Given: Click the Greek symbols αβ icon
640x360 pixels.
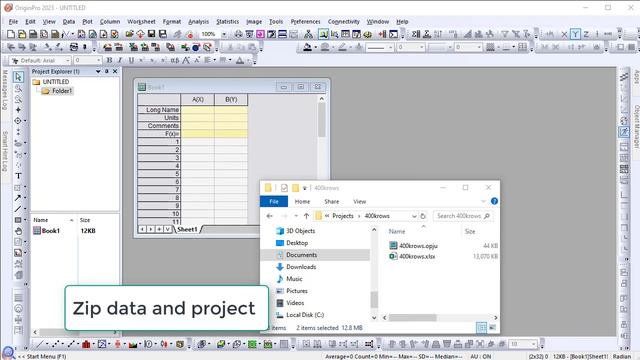Looking at the screenshot, I should pyautogui.click(x=175, y=60).
